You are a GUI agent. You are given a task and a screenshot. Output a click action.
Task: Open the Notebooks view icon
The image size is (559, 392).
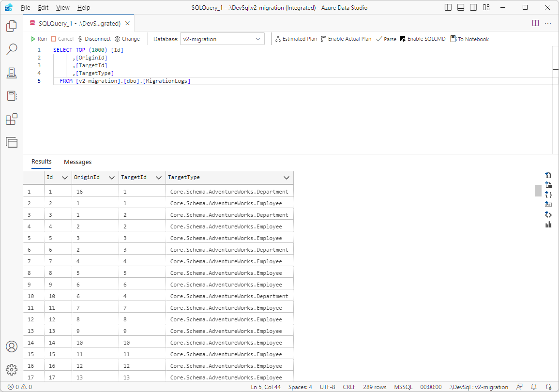point(12,96)
